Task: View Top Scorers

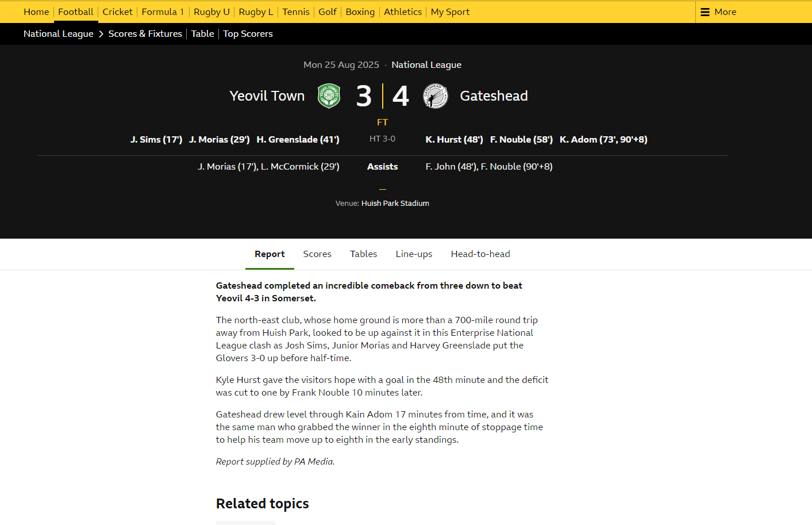Action: 248,34
